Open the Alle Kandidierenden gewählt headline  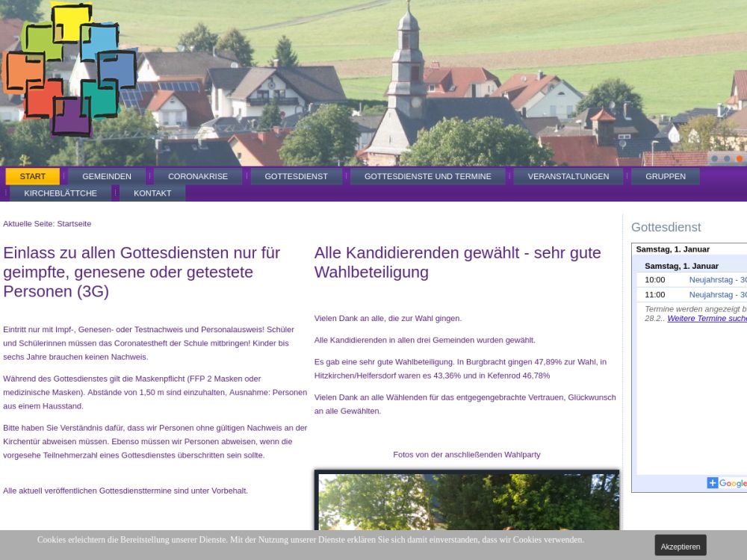click(457, 262)
